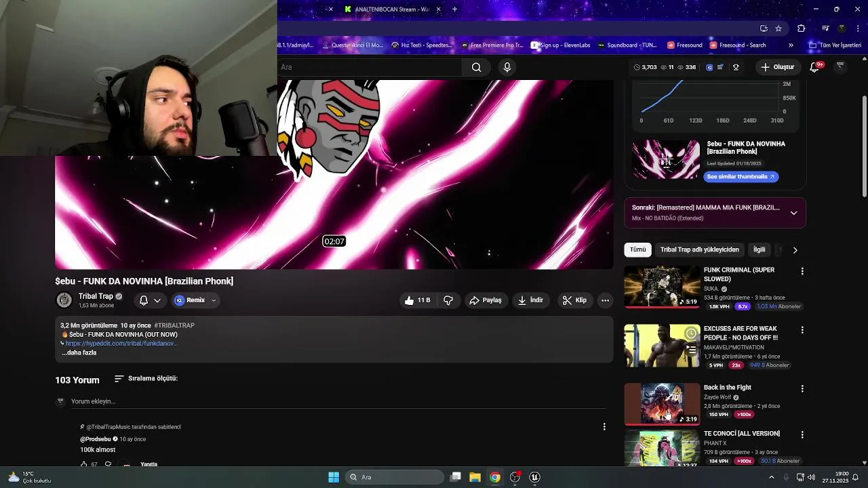The image size is (868, 488).
Task: Bookmark this page with the star icon
Action: click(x=778, y=28)
